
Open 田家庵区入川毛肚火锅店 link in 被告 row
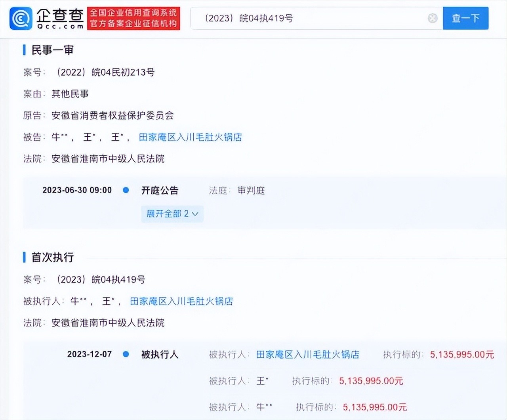pyautogui.click(x=190, y=137)
